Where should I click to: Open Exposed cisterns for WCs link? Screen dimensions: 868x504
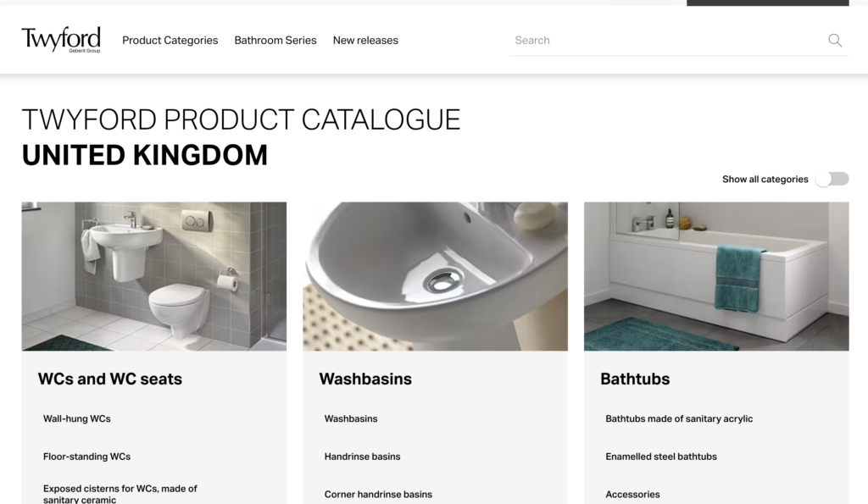(120, 494)
